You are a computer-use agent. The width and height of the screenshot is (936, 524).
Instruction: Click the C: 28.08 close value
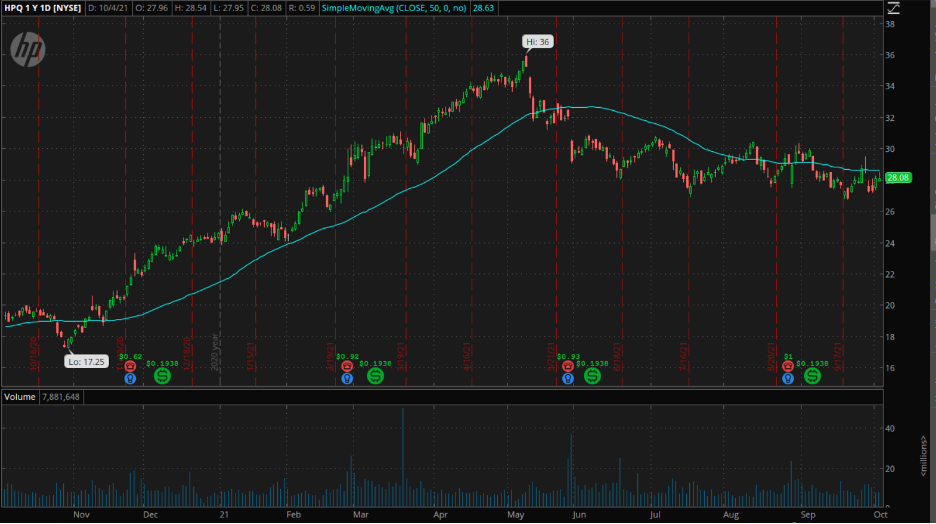266,8
